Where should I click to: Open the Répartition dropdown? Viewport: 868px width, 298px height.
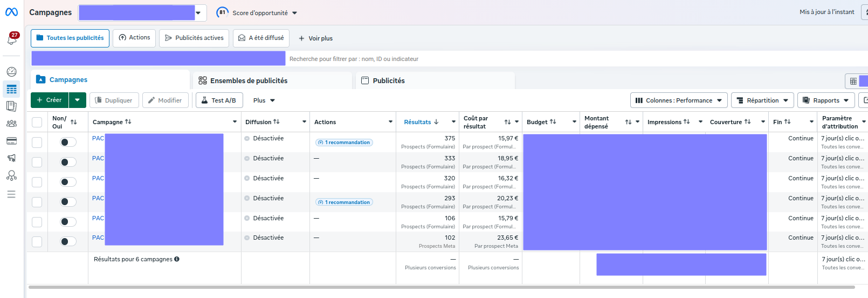pyautogui.click(x=762, y=100)
